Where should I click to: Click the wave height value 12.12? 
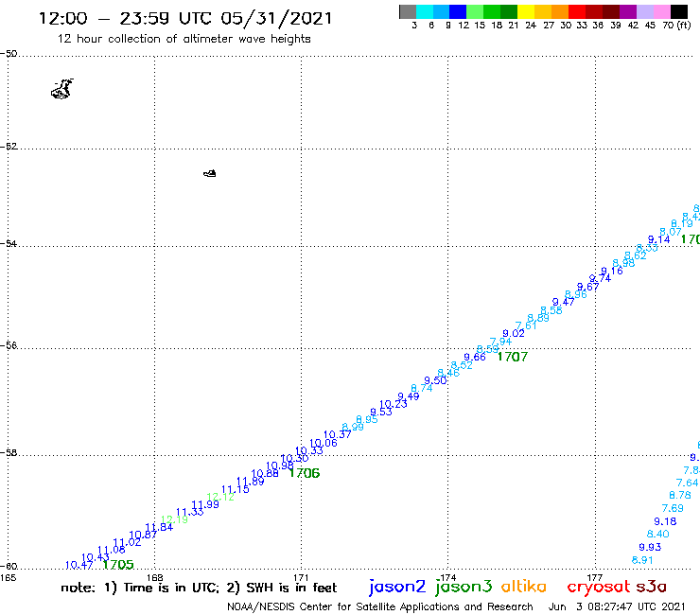[x=220, y=497]
